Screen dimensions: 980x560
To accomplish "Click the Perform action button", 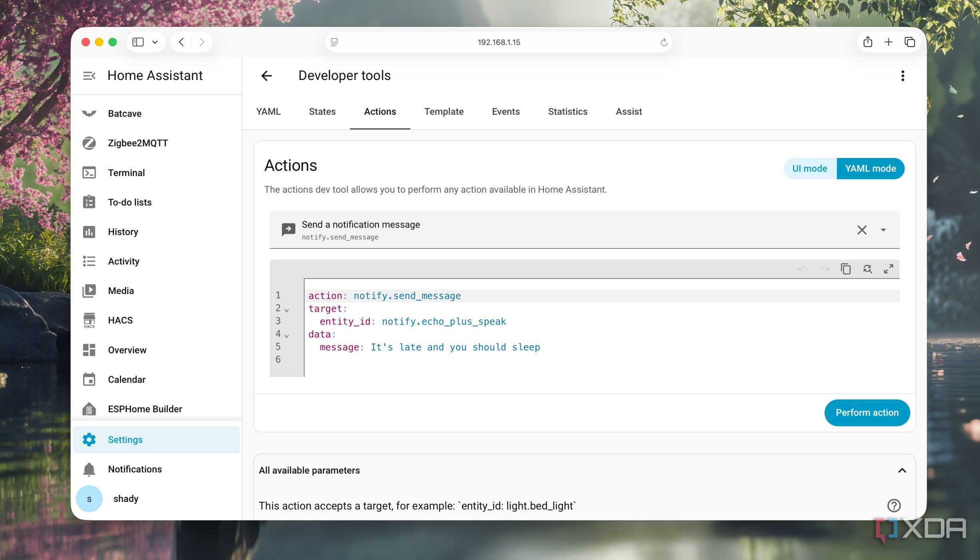I will [x=867, y=412].
